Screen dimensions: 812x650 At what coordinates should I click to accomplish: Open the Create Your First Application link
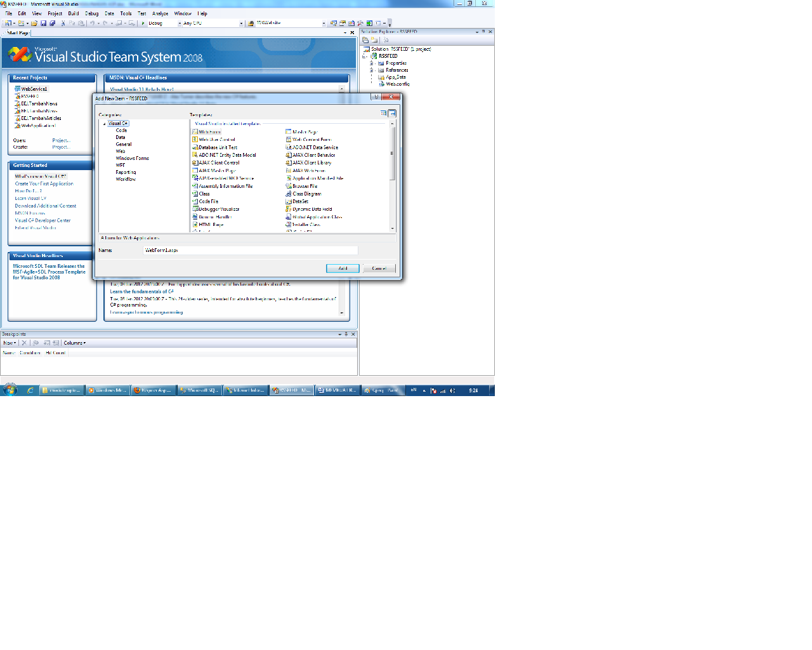point(44,183)
